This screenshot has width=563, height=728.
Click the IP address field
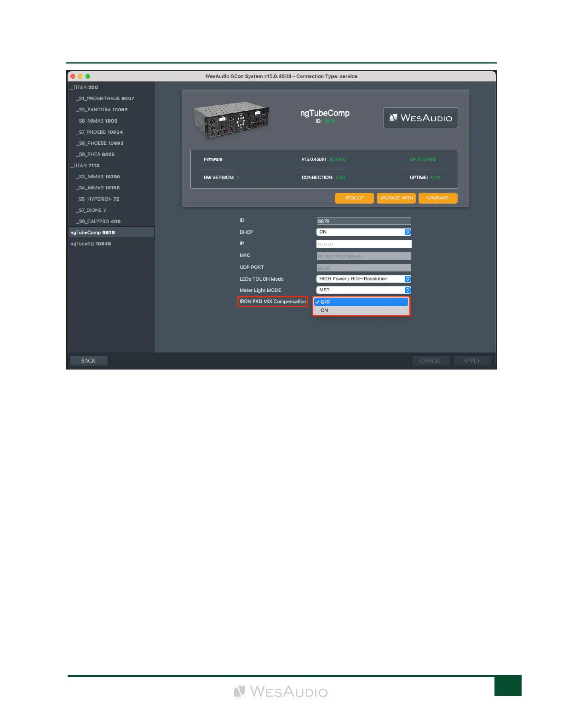(363, 244)
